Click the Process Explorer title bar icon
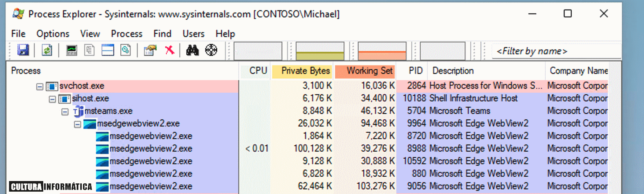This screenshot has height=194, width=644. [18, 14]
